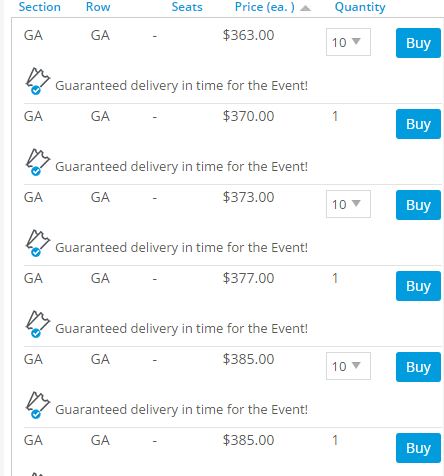This screenshot has width=444, height=476.
Task: Open quantity dropdown for $373.00 tickets
Action: pos(348,204)
